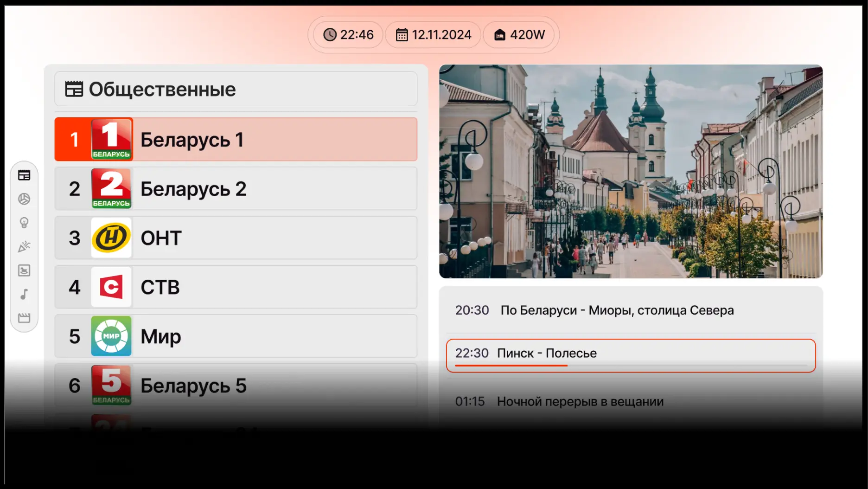This screenshot has width=868, height=489.
Task: Select Беларусь 5 in channel list
Action: (236, 386)
